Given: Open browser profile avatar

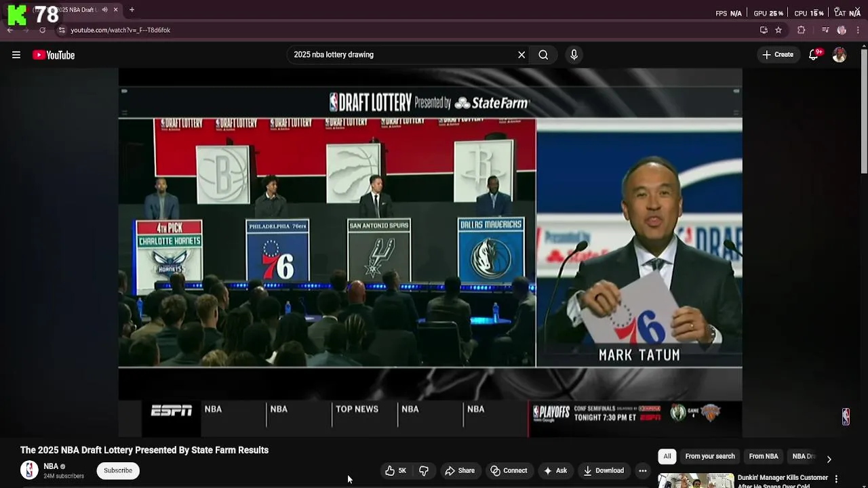Looking at the screenshot, I should [842, 30].
